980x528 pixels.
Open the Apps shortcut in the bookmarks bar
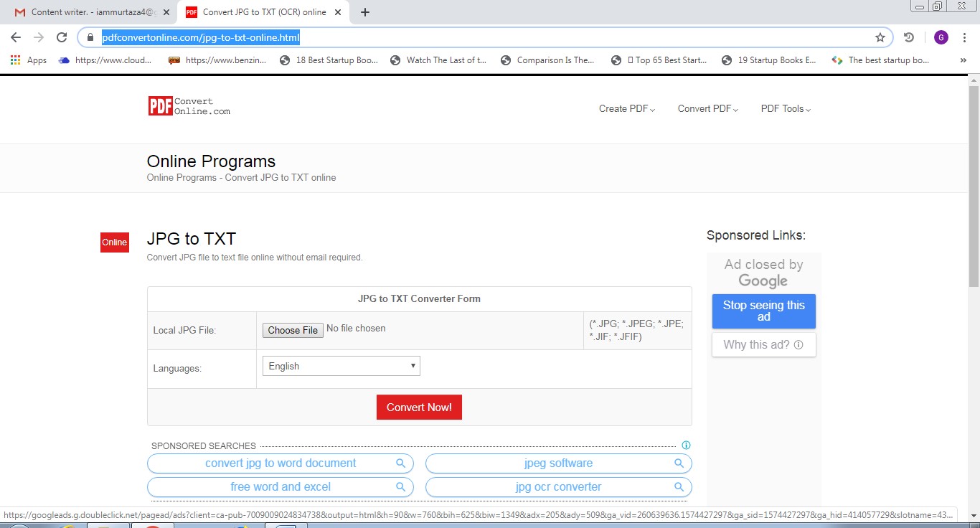(x=29, y=60)
